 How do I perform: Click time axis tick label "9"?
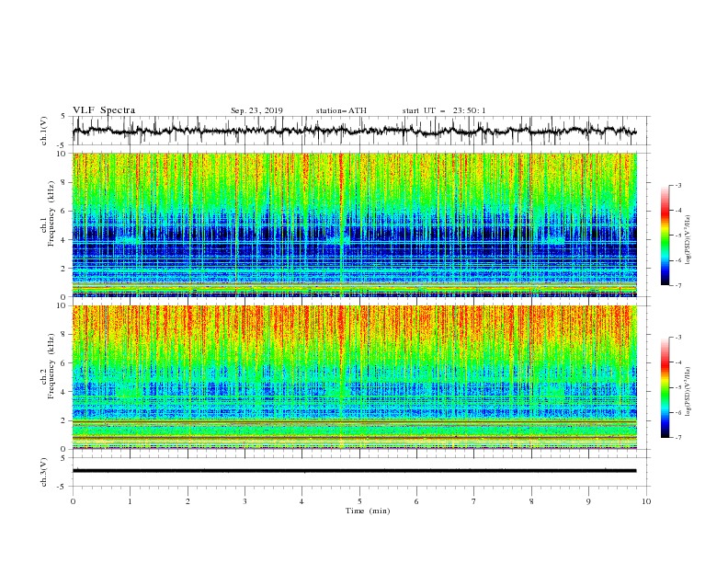coord(588,501)
